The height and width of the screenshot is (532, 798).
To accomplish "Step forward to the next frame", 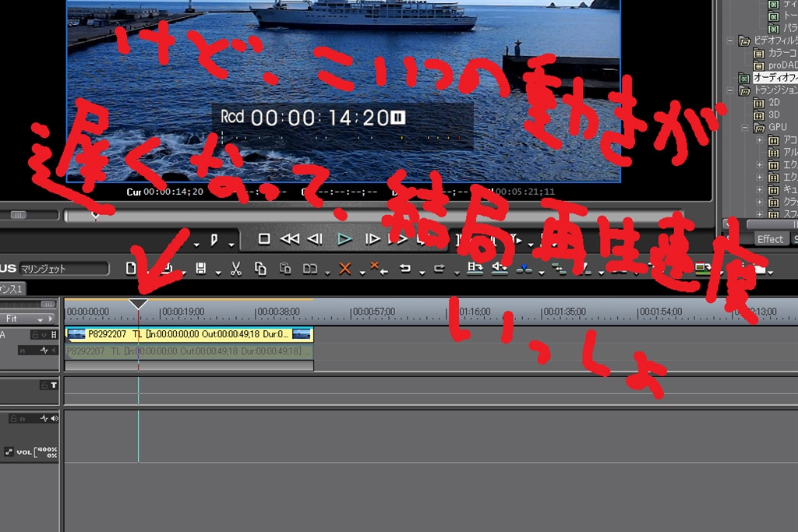I will [x=373, y=238].
